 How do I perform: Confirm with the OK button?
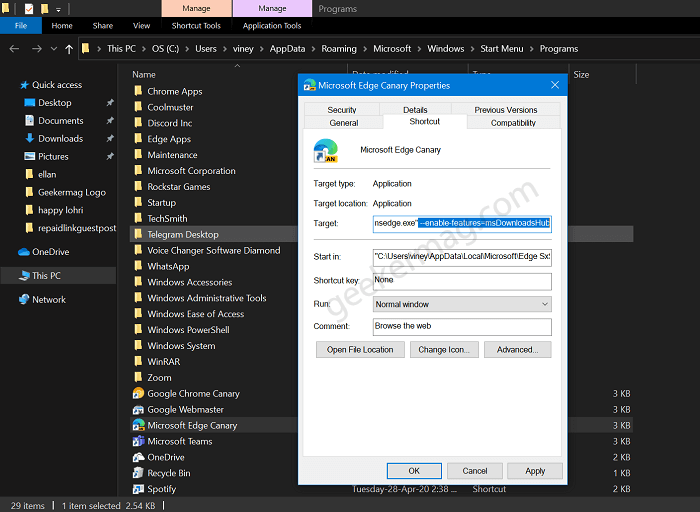coord(414,470)
